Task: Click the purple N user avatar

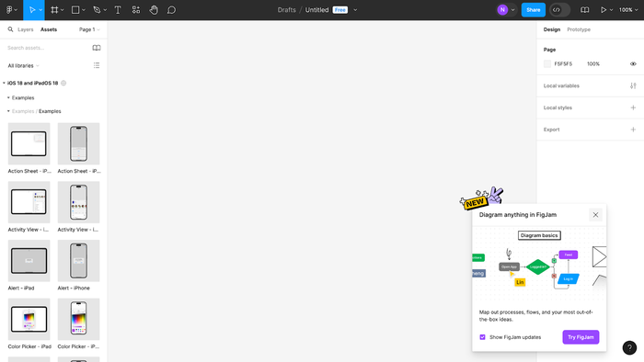Action: click(x=502, y=10)
